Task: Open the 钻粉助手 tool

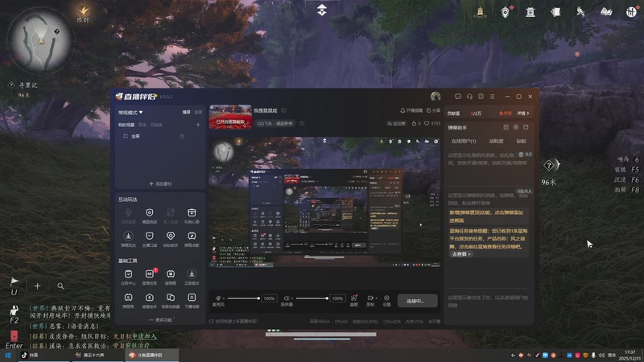Action: tap(171, 239)
